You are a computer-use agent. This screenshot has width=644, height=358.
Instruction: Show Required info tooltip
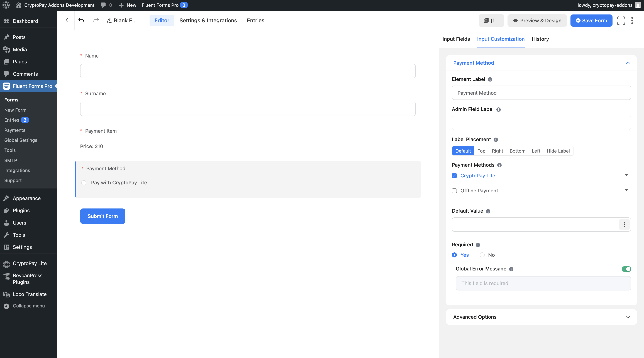(x=478, y=245)
